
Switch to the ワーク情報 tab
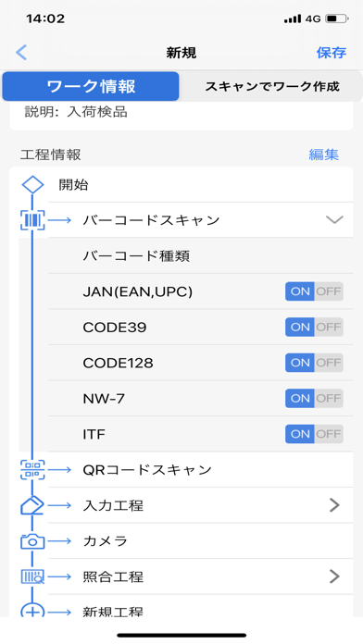pos(91,87)
